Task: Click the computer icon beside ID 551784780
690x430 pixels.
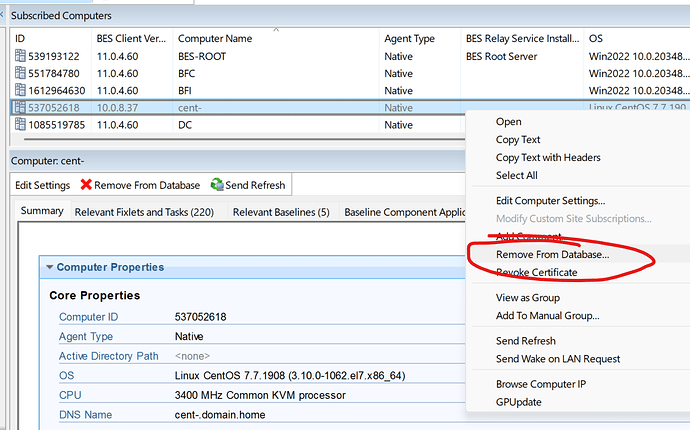Action: click(20, 73)
